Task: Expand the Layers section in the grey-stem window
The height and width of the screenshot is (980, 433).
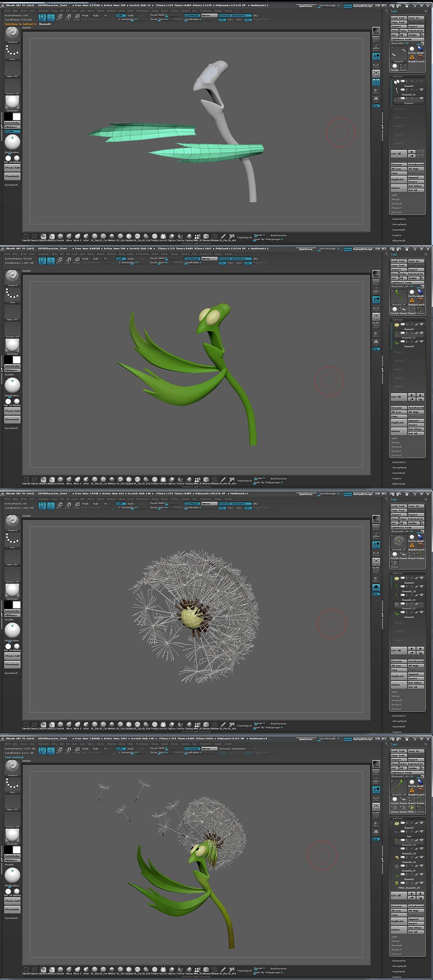Action: pyautogui.click(x=397, y=235)
